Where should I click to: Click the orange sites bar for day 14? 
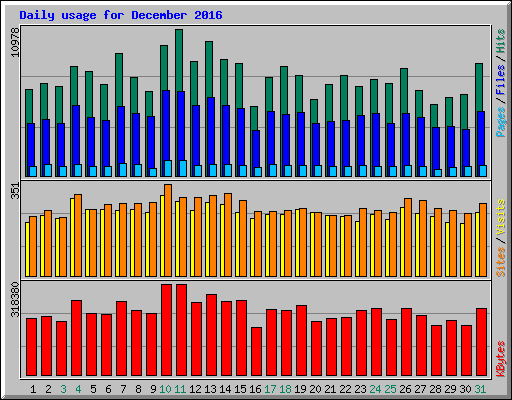click(x=228, y=235)
